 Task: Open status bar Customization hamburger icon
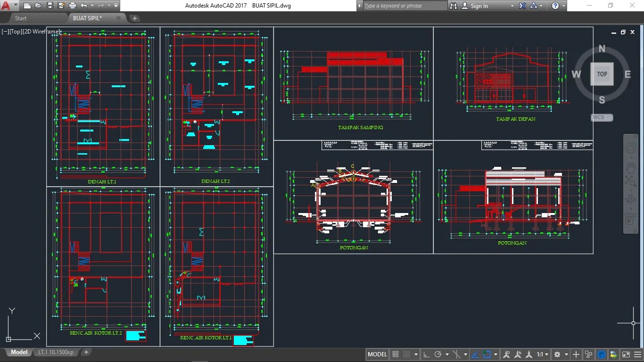[638, 354]
